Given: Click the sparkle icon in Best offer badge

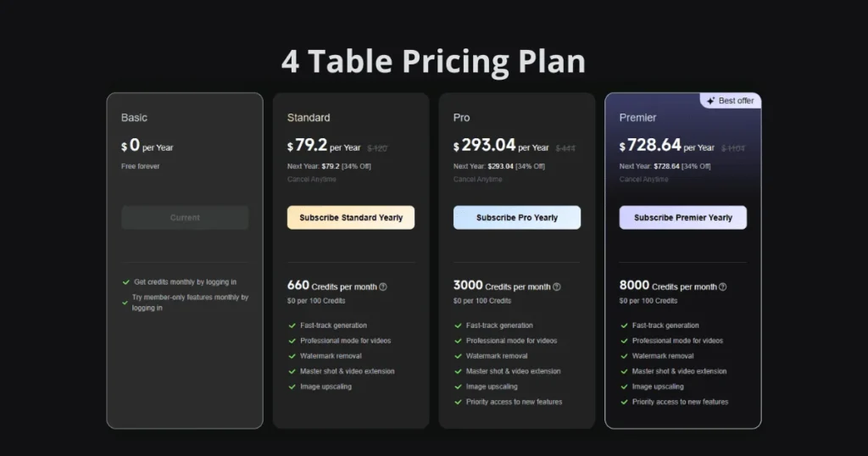Looking at the screenshot, I should point(711,101).
